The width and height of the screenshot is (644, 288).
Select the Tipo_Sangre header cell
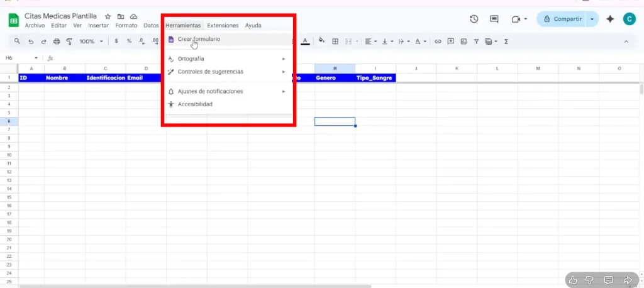click(375, 77)
